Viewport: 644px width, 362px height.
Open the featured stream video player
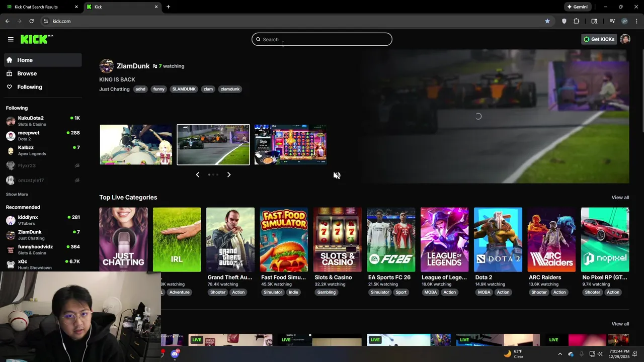click(x=494, y=116)
